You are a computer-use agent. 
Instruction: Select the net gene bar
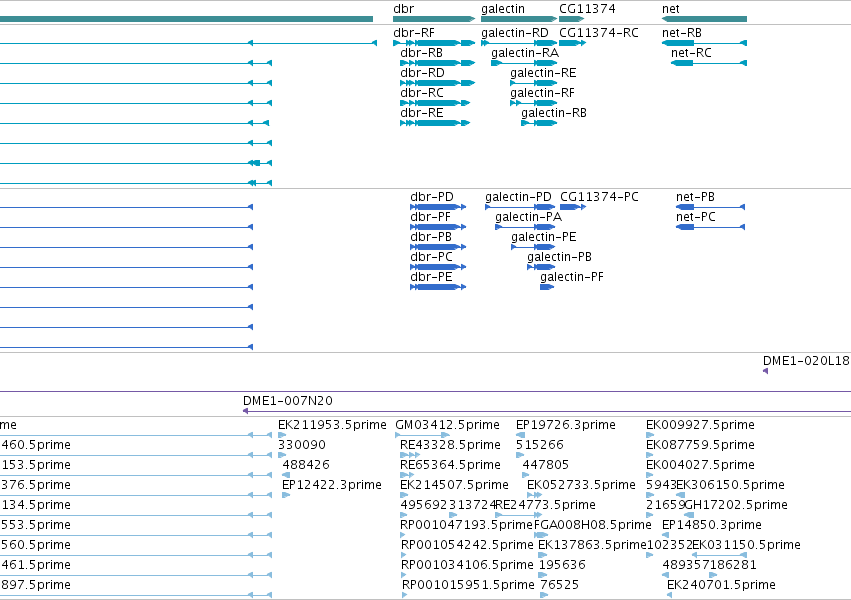[x=704, y=19]
